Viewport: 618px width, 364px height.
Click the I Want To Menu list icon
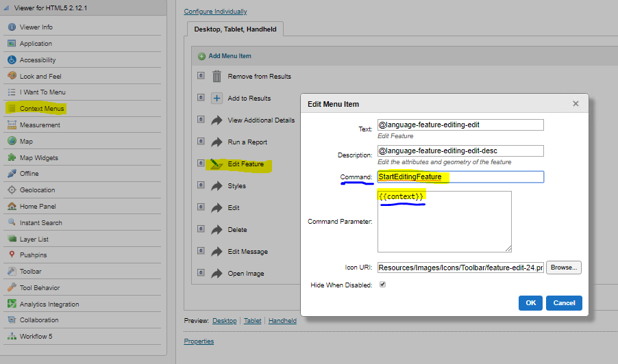coord(12,92)
